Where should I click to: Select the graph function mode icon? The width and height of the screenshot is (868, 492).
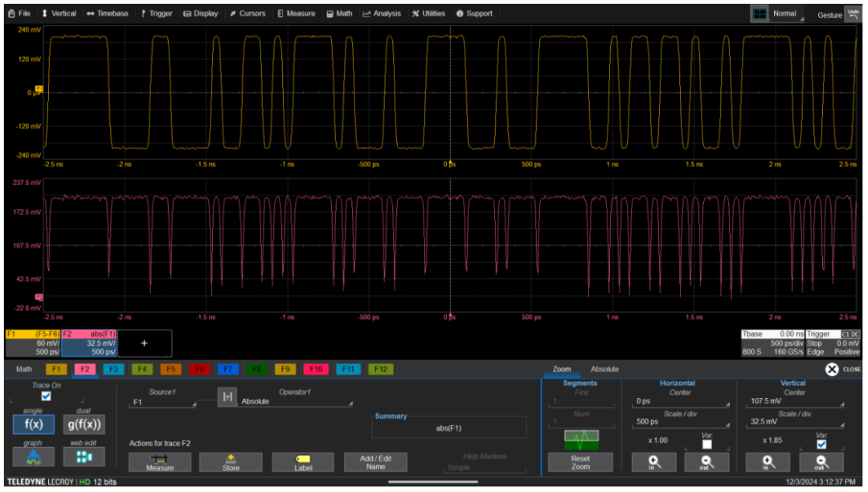33,457
